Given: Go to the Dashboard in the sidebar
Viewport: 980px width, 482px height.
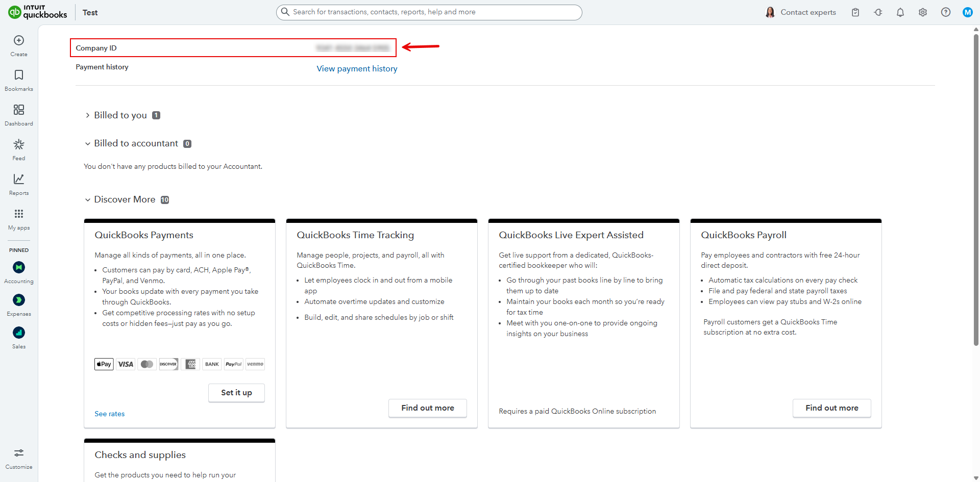Looking at the screenshot, I should click(19, 115).
